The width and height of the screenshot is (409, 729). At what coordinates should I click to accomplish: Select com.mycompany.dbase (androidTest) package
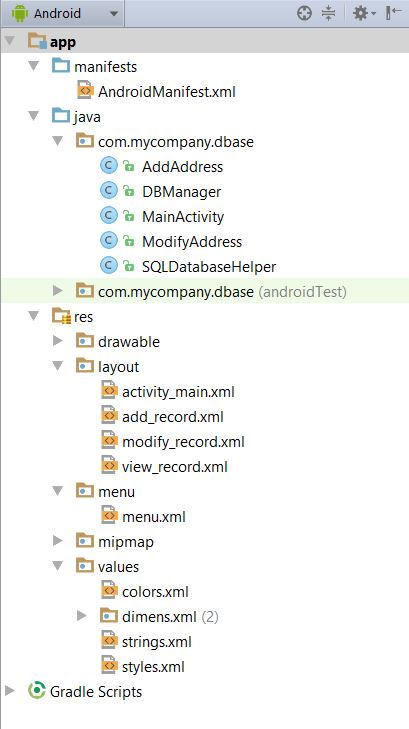(222, 292)
